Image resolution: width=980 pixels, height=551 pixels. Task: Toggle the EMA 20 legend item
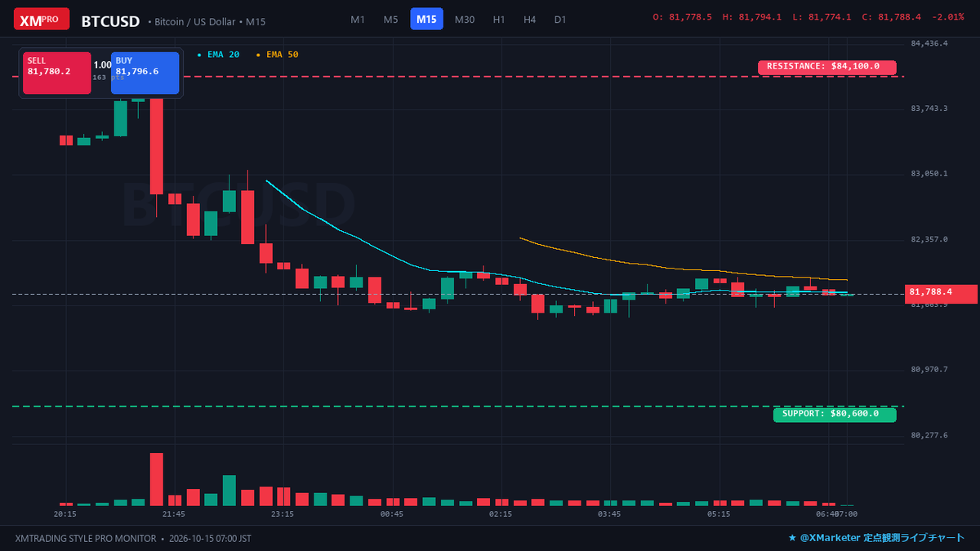click(x=218, y=55)
